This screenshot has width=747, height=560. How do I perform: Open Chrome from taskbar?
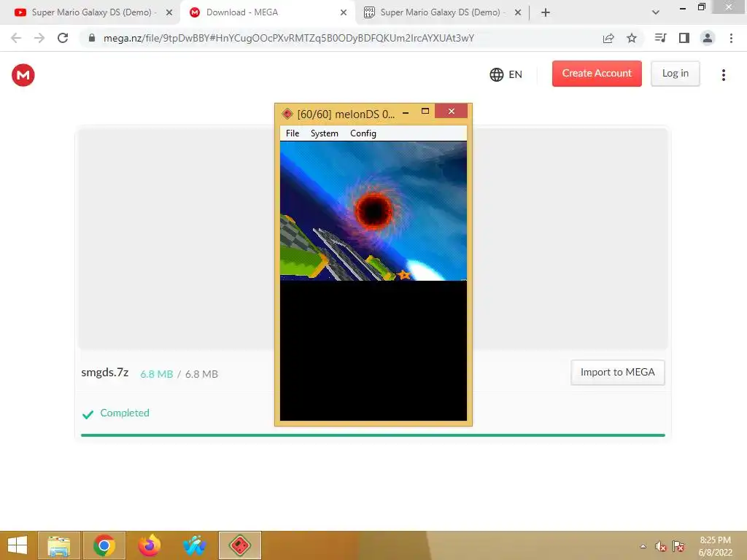(x=104, y=545)
